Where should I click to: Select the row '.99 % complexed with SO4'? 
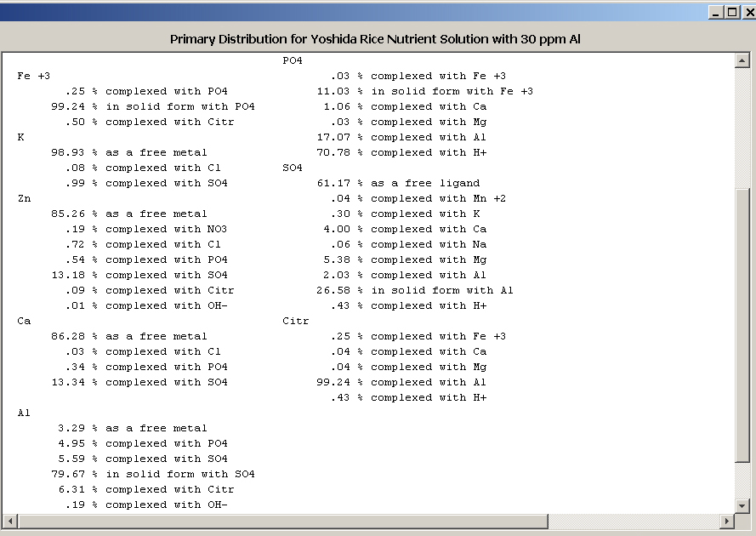[146, 183]
